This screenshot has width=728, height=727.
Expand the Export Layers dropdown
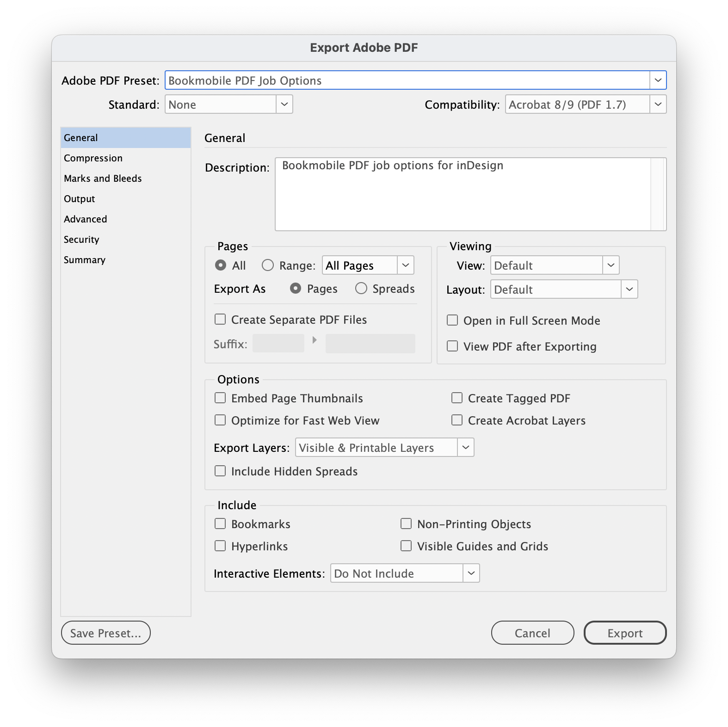click(x=385, y=448)
